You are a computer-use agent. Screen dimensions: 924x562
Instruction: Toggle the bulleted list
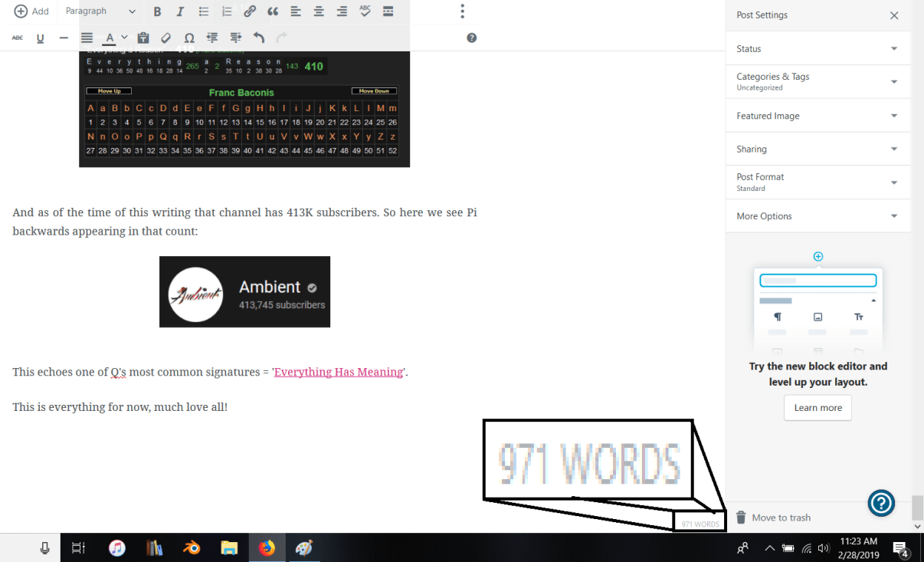click(203, 12)
